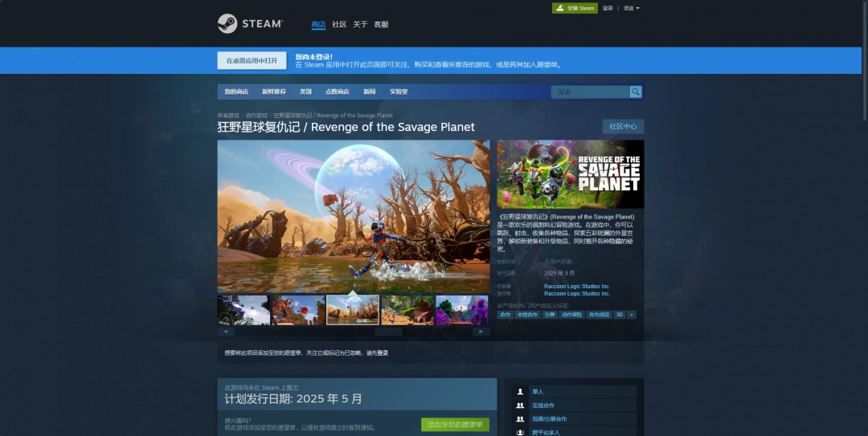The width and height of the screenshot is (868, 436).
Task: Click the green 安装 Steam button
Action: tap(575, 8)
